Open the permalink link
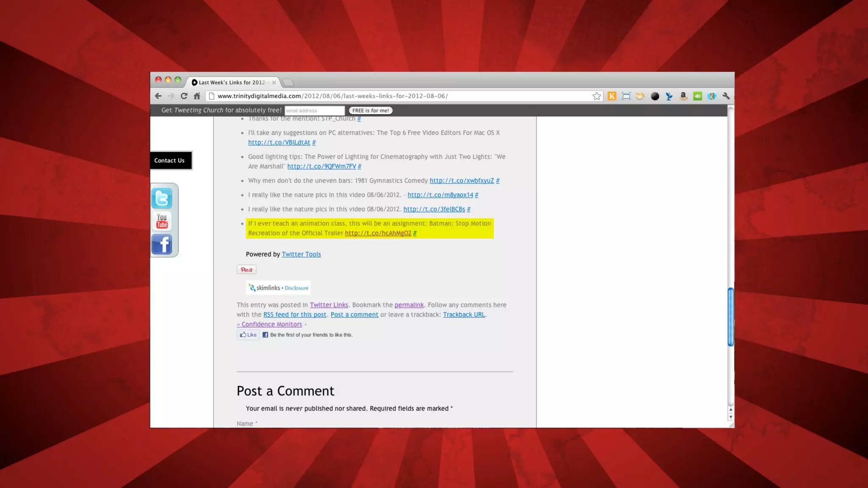868x488 pixels. coord(409,305)
